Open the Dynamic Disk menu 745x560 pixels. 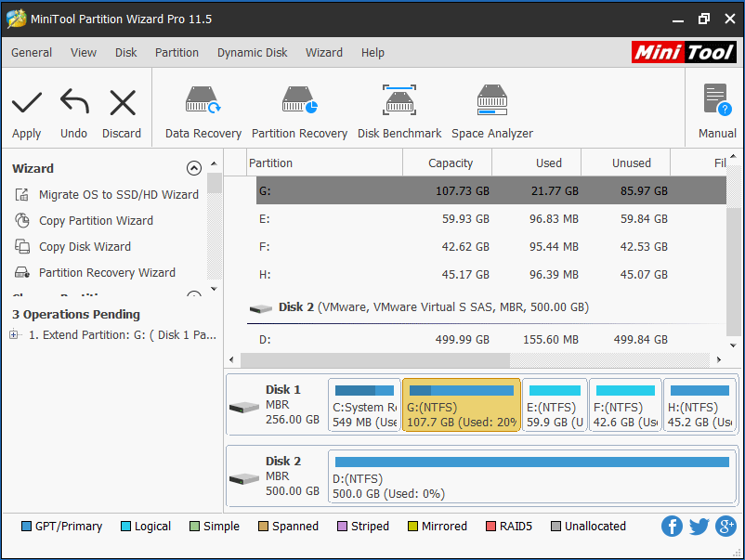tap(252, 53)
